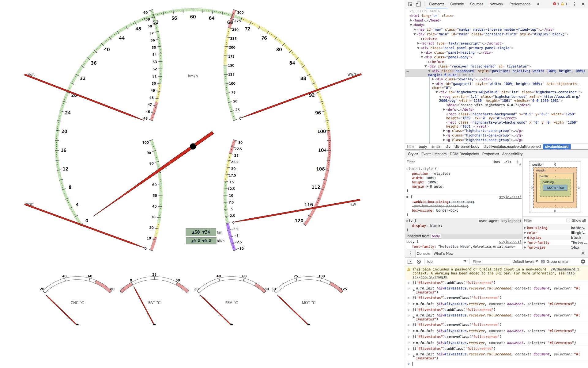Open the DevTools customize three-dot menu
The image size is (588, 368).
tap(575, 4)
